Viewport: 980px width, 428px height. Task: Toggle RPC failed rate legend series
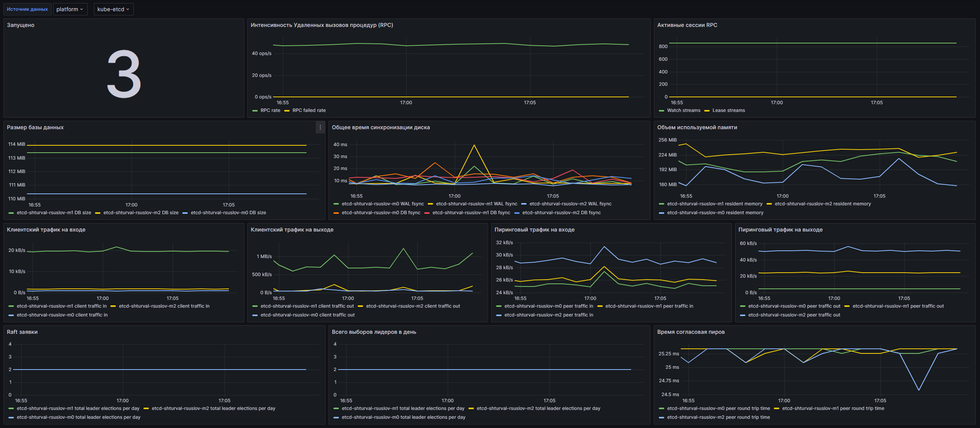(308, 110)
